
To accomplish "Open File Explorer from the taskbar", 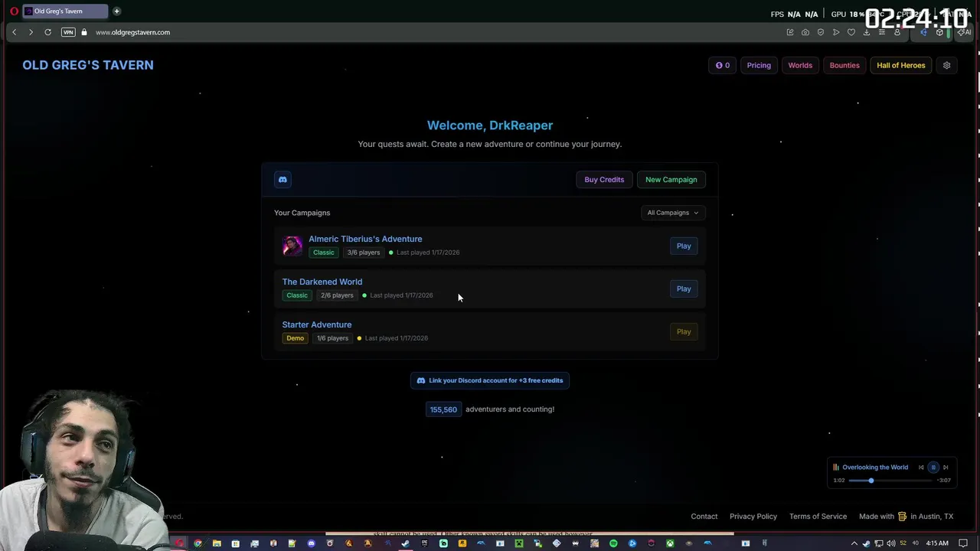I will coord(217,543).
